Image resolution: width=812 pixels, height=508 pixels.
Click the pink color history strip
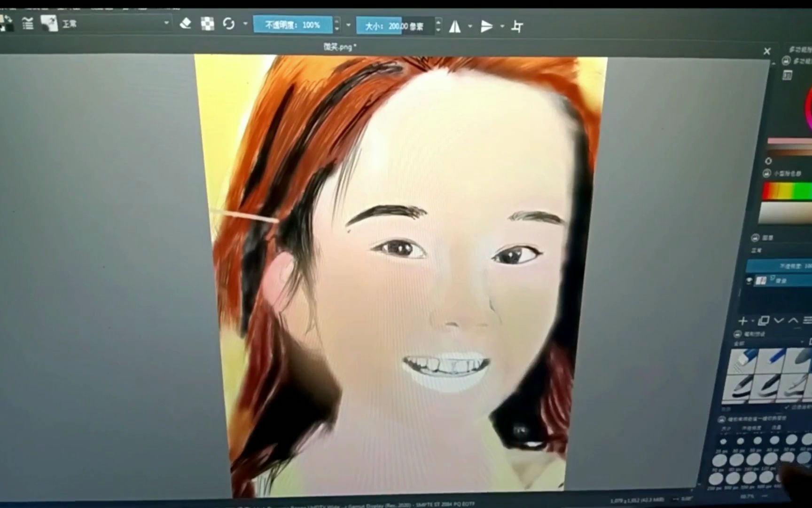point(789,141)
